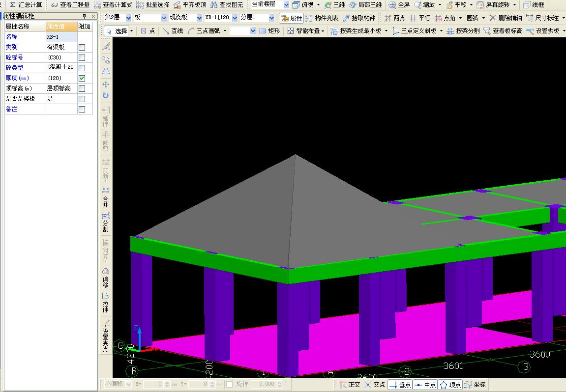Toggle the 属性 properties button

coord(291,18)
